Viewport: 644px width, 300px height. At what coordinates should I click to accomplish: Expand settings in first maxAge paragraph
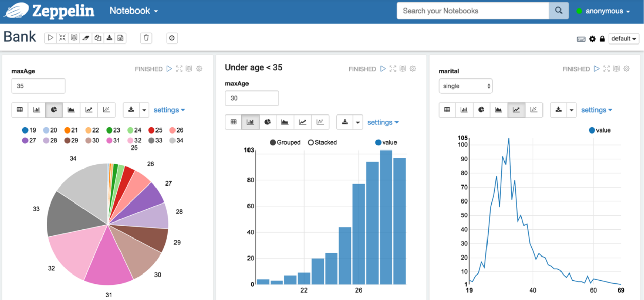[169, 110]
